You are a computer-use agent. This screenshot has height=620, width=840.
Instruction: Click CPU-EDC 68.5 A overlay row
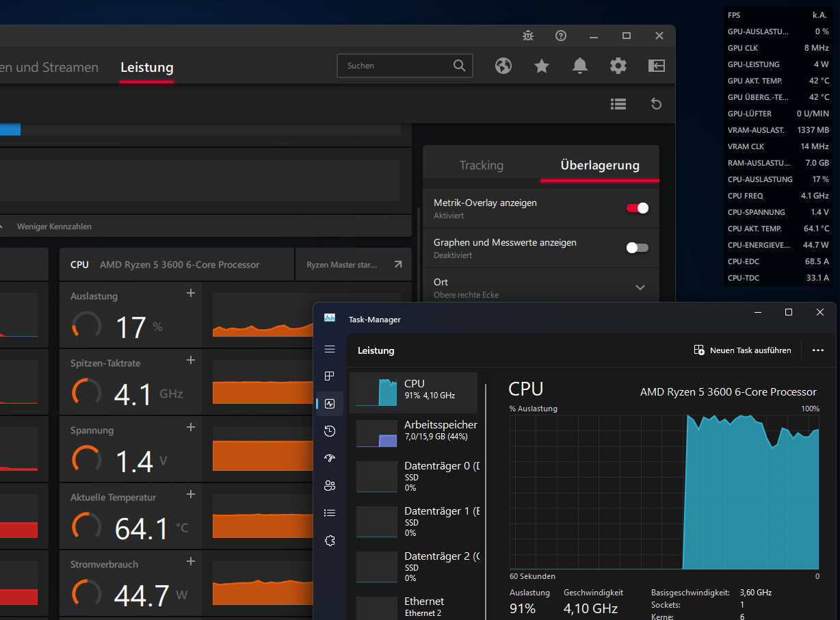point(778,261)
